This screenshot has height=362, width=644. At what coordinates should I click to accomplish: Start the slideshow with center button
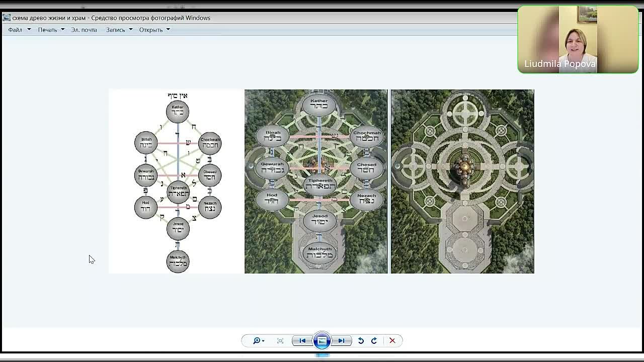tap(322, 340)
